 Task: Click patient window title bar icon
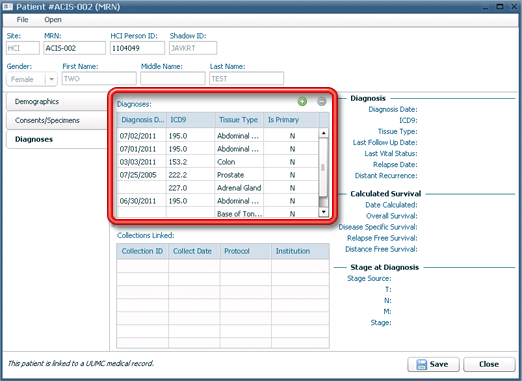[8, 7]
